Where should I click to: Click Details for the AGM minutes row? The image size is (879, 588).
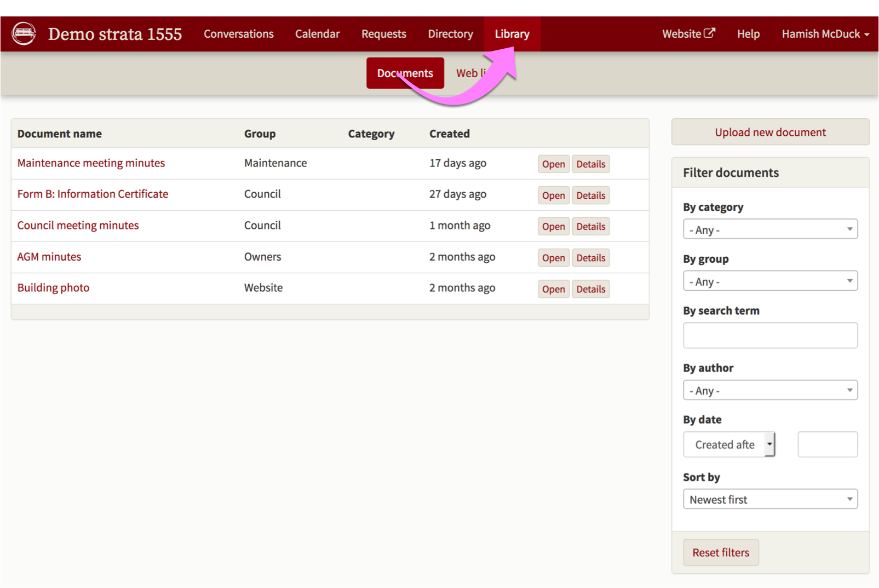pyautogui.click(x=590, y=257)
